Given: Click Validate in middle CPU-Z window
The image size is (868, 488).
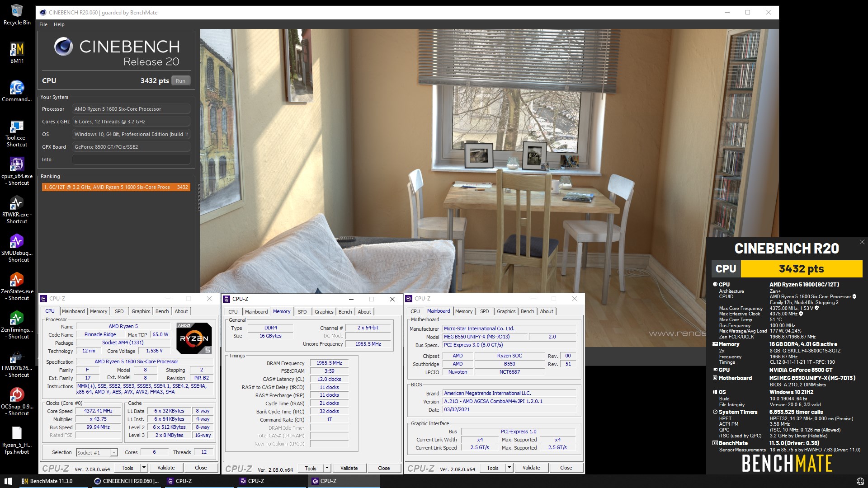Looking at the screenshot, I should pos(349,469).
